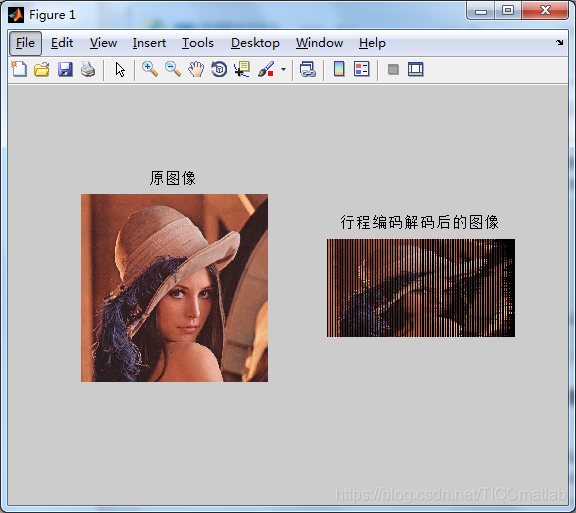Image resolution: width=576 pixels, height=513 pixels.
Task: Click the dock figure arrow in menu bar
Action: click(x=559, y=43)
